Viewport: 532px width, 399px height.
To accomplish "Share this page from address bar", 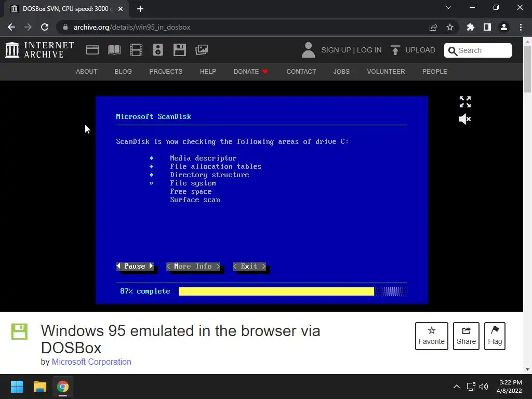I will click(x=433, y=27).
